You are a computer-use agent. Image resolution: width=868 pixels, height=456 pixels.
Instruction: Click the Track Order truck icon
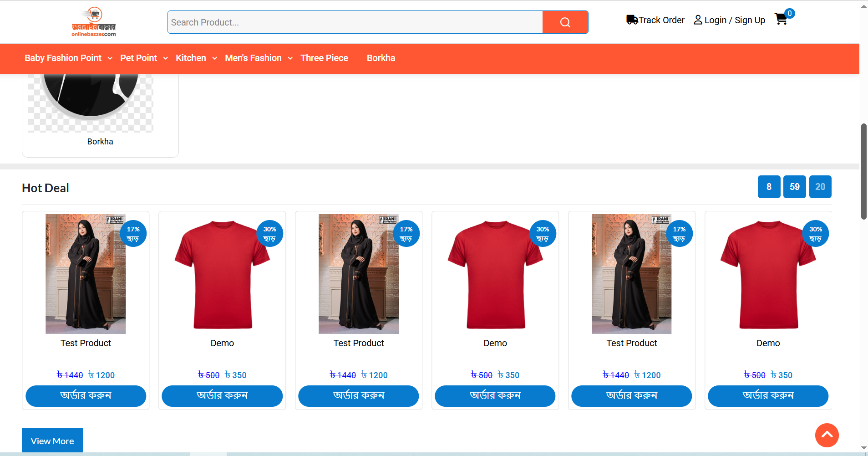coord(632,20)
